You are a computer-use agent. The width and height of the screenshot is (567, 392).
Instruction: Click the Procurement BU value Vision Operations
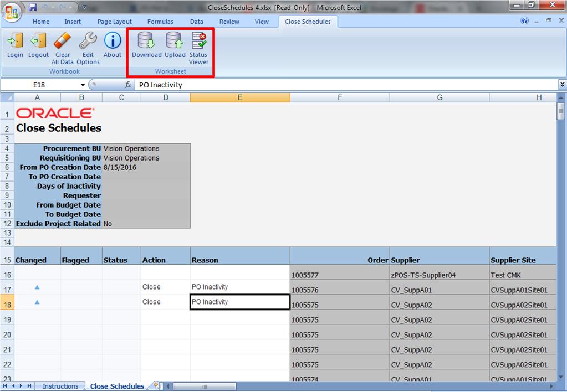click(131, 148)
